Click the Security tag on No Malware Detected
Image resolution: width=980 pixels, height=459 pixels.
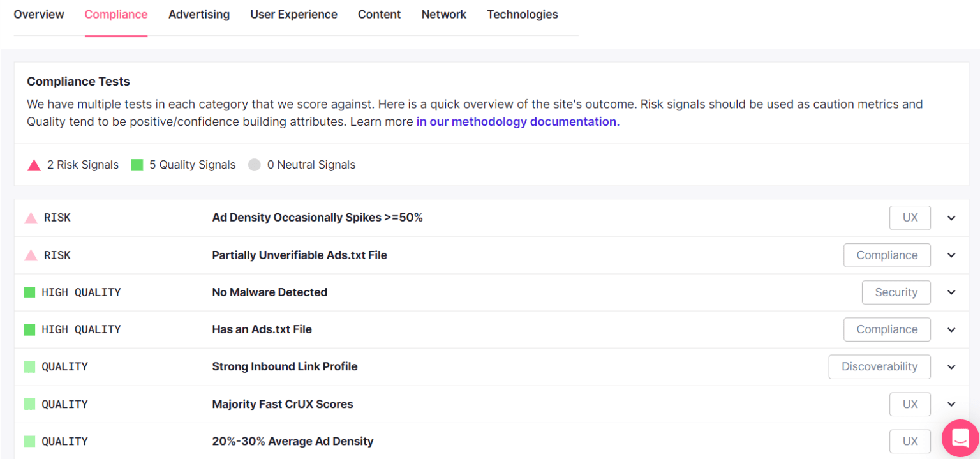click(x=896, y=292)
